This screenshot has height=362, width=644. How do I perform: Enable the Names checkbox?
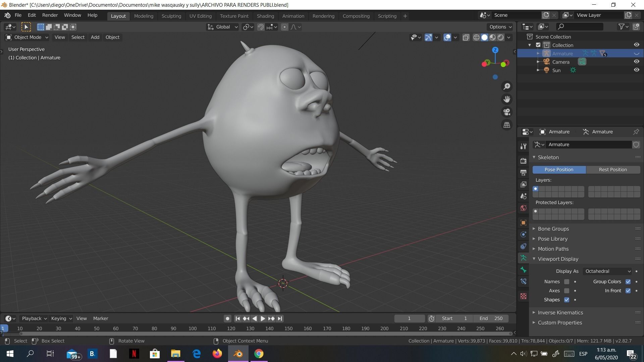(x=567, y=282)
